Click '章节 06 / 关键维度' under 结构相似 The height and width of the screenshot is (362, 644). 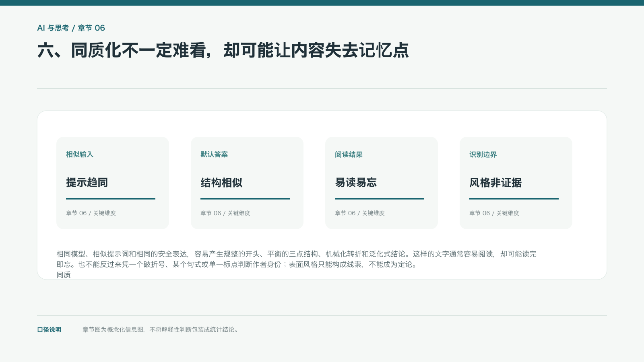[x=225, y=213]
